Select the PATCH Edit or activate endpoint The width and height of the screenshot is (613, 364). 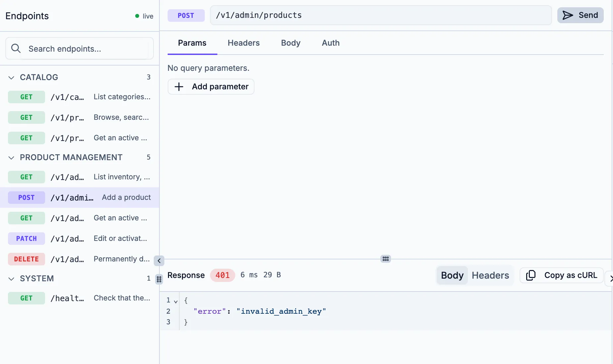(x=80, y=239)
